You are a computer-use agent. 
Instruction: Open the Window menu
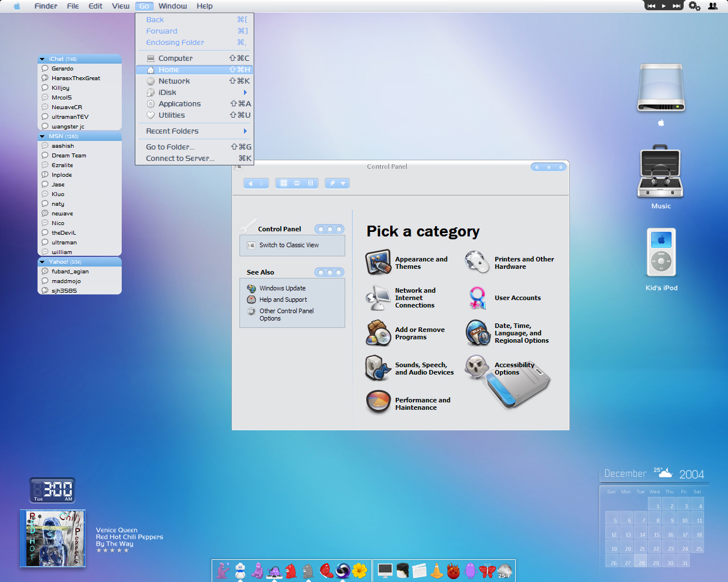tap(173, 6)
